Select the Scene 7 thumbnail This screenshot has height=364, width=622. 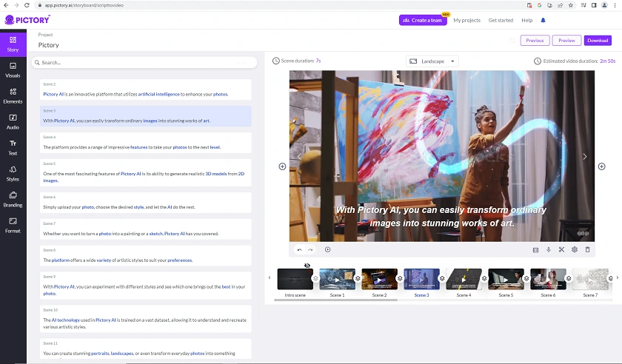[590, 279]
